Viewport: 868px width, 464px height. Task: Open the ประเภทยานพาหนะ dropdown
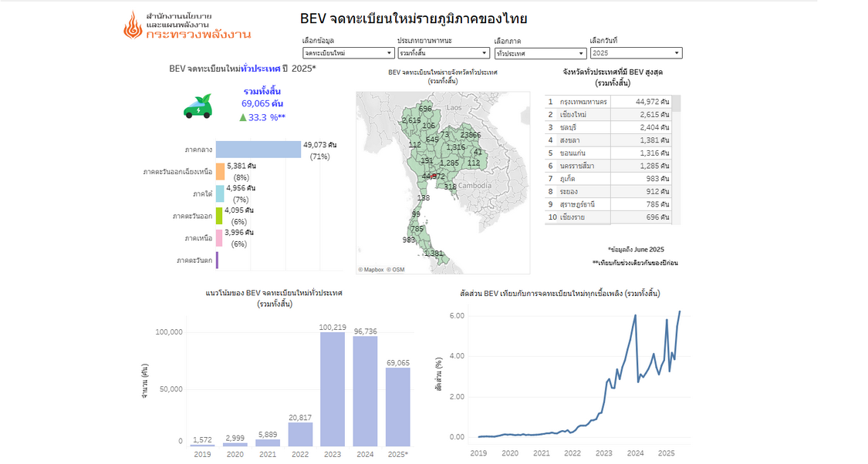tap(443, 53)
